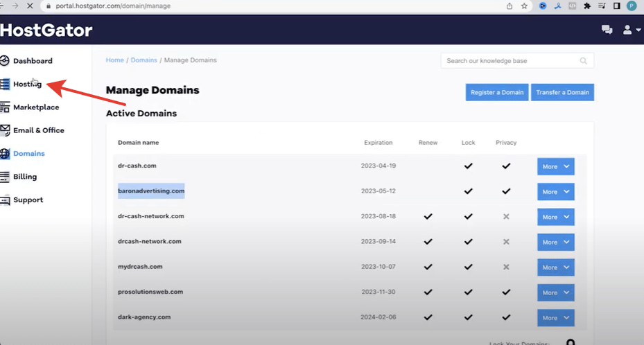Click the domain prosolutionsweb.com
Screen dimensions: 644x345
point(150,292)
